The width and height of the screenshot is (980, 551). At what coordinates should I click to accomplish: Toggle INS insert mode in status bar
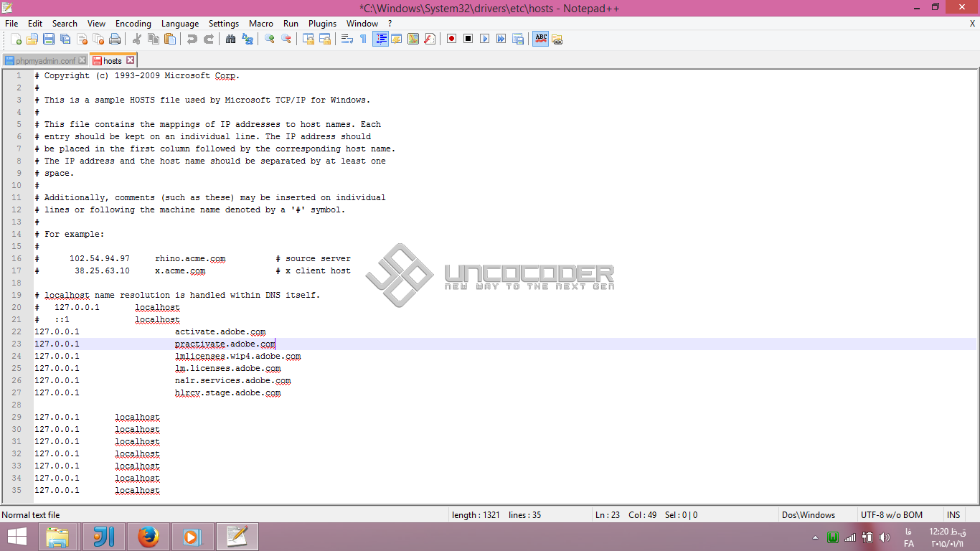pos(953,515)
